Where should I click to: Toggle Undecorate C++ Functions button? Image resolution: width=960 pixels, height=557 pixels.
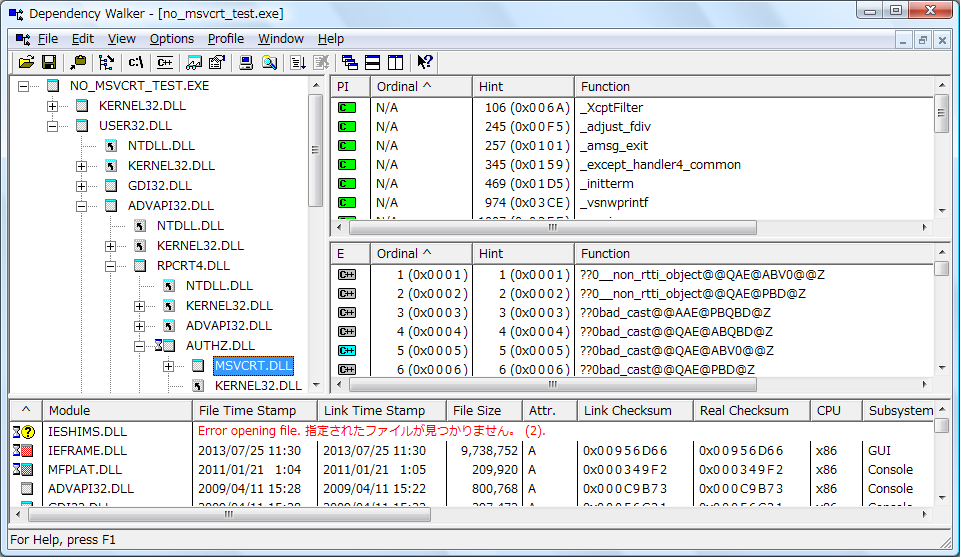[165, 63]
